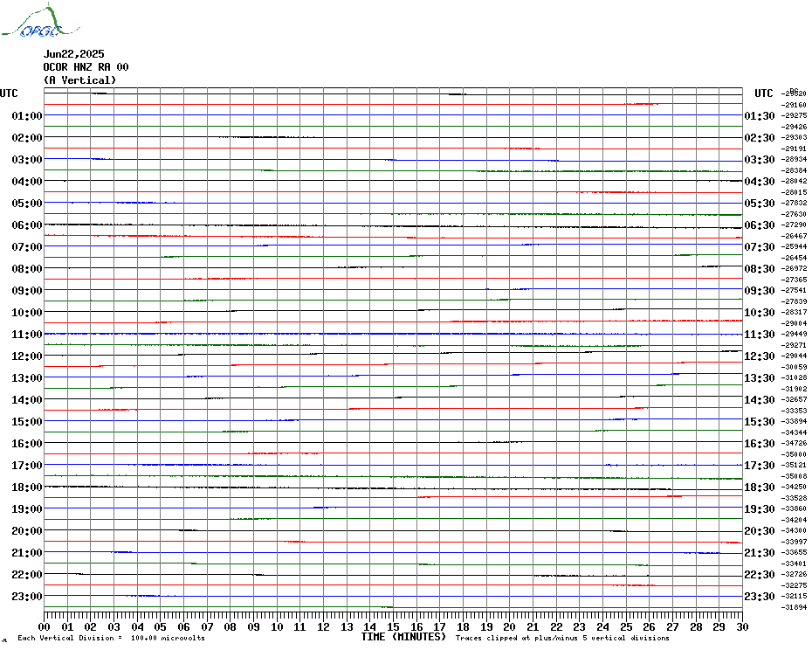Click the 22:30 half-hour label

760,574
